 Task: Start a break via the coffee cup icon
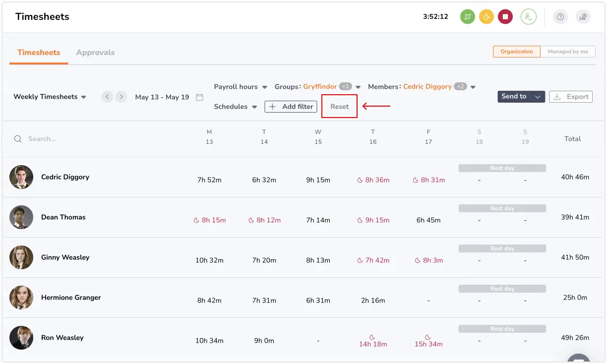tap(486, 16)
